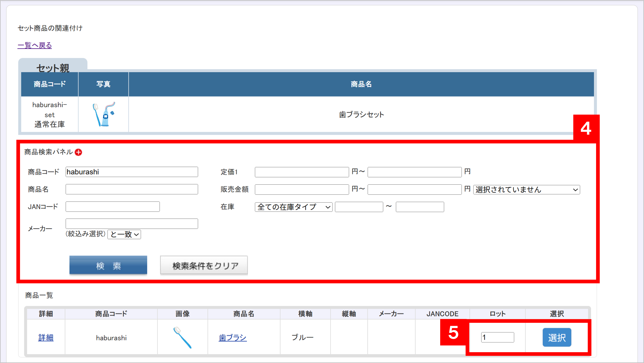Click the 商品名 header in セット親 table
Screen dimensions: 644x363
361,84
